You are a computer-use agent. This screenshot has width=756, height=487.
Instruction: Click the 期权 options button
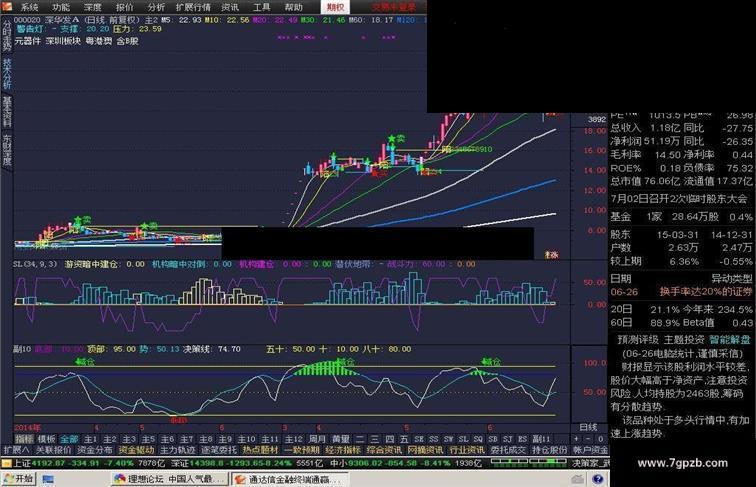[336, 7]
